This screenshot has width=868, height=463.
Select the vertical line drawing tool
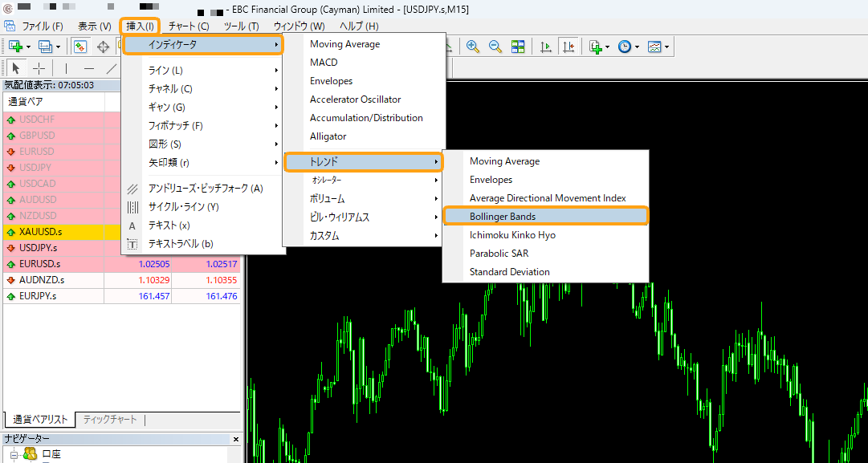66,68
